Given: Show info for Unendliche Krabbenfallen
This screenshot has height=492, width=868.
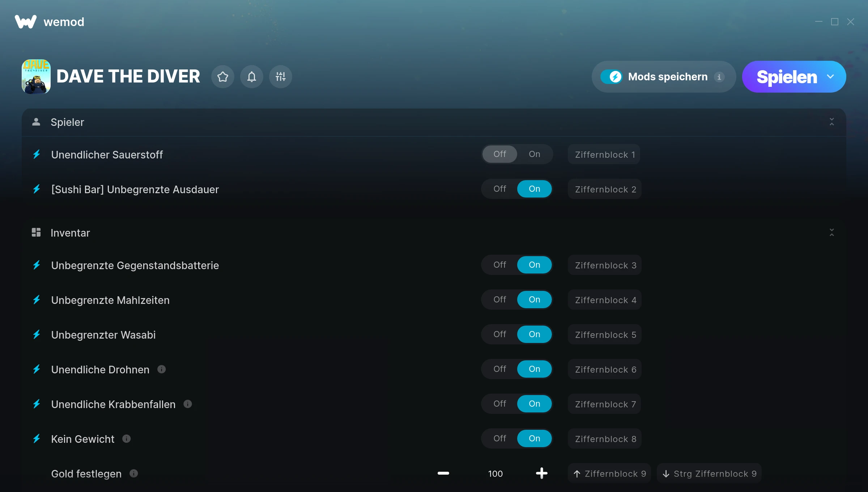Looking at the screenshot, I should tap(188, 404).
